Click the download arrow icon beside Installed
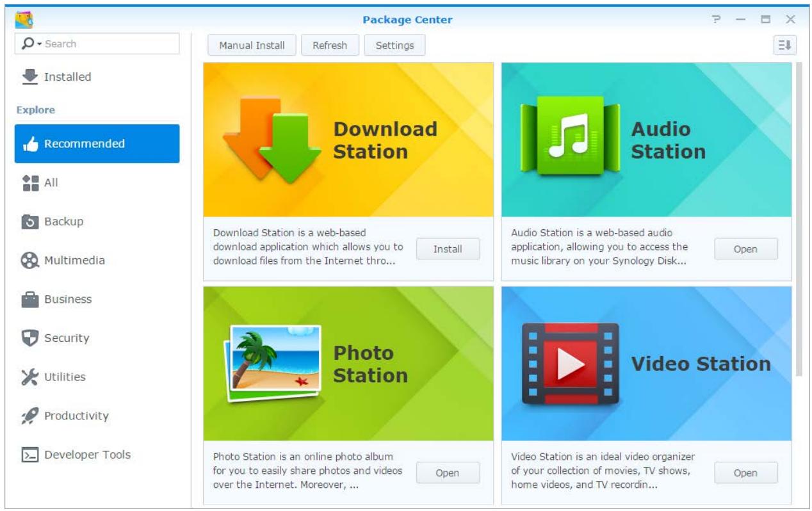The width and height of the screenshot is (812, 511). click(29, 77)
